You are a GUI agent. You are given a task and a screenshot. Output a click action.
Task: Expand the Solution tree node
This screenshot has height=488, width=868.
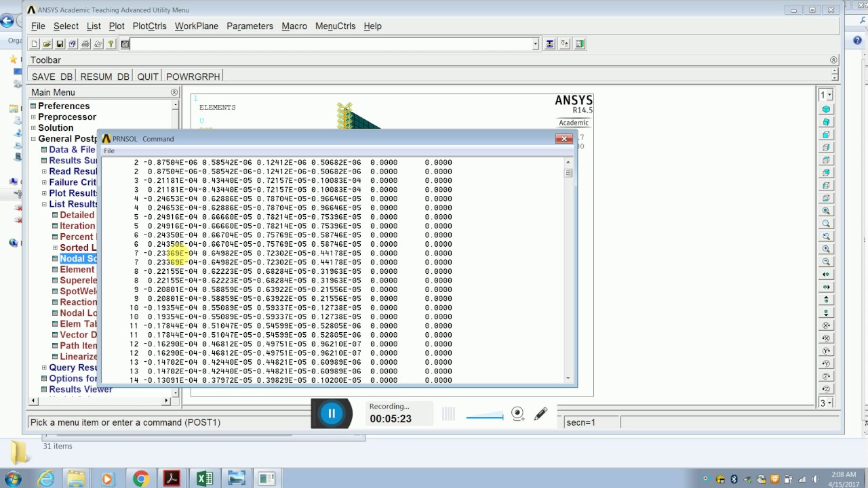33,127
